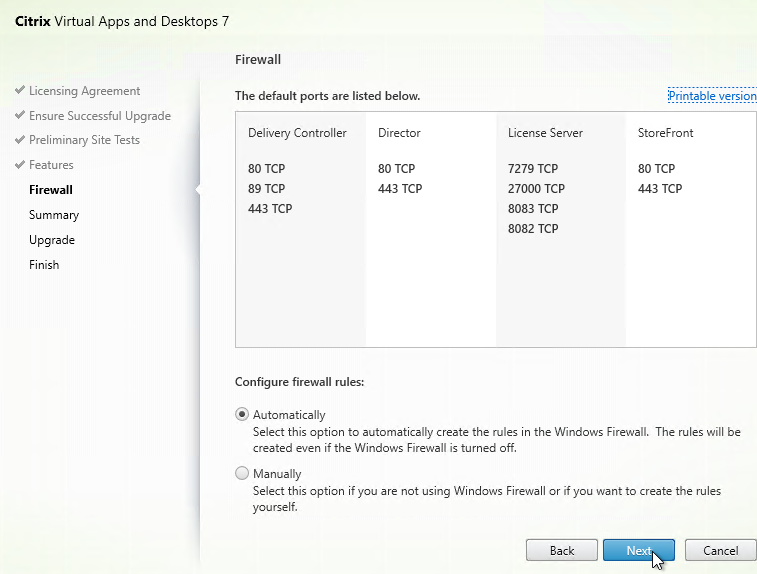Click the Manually option description text
757x574 pixels.
[x=487, y=499]
